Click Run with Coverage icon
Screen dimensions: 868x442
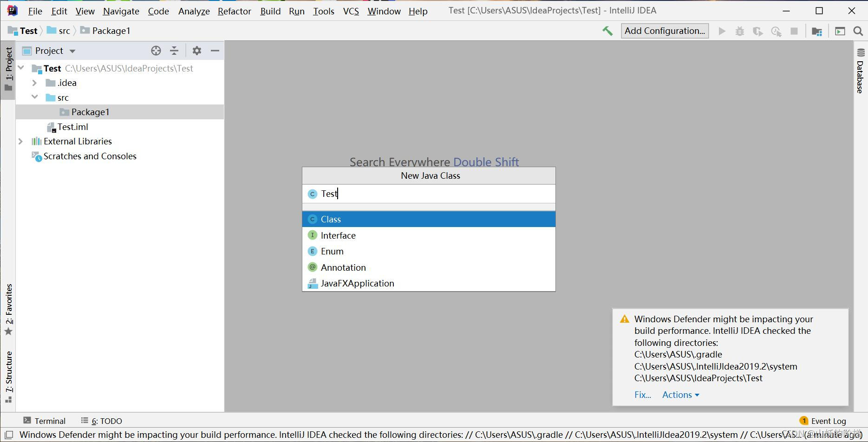tap(758, 31)
